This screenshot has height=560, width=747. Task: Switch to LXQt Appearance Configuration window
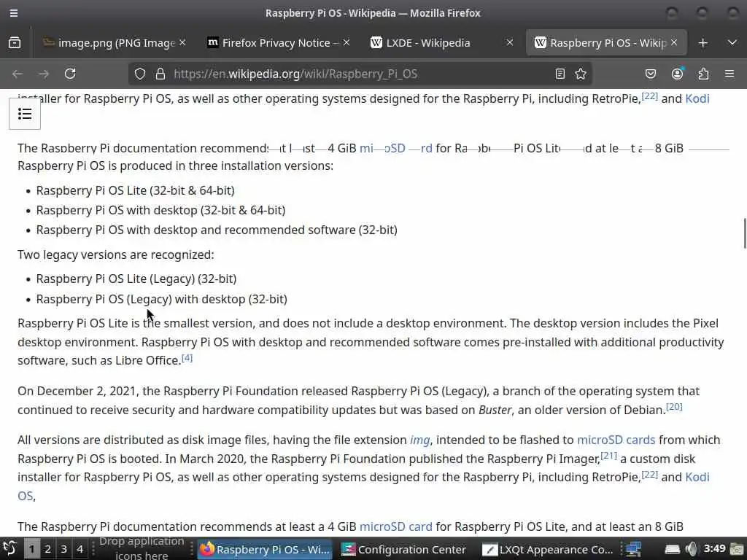(548, 549)
